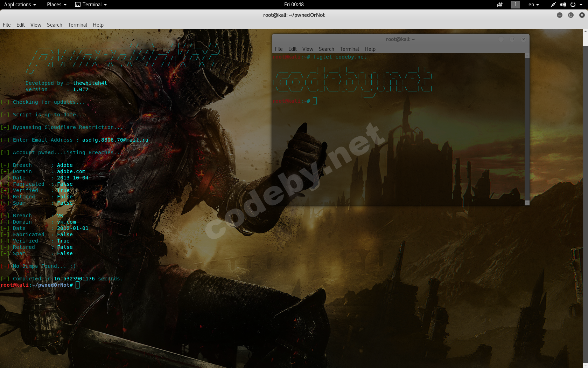This screenshot has width=588, height=368.
Task: Minimize the small root@kali: ~ window
Action: click(501, 39)
